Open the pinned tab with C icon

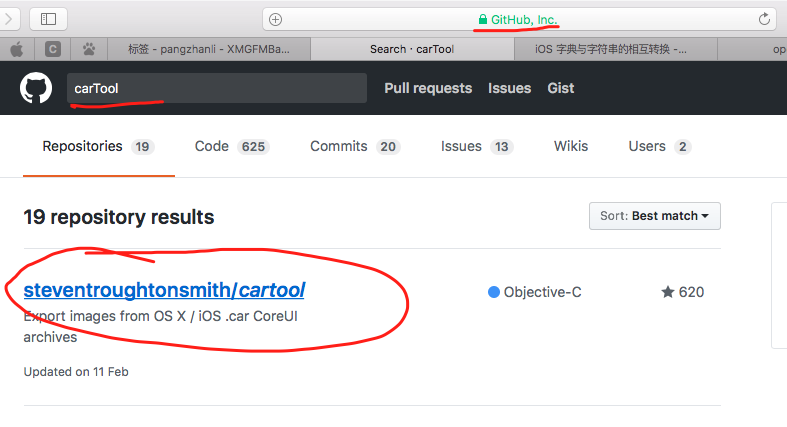pyautogui.click(x=53, y=49)
